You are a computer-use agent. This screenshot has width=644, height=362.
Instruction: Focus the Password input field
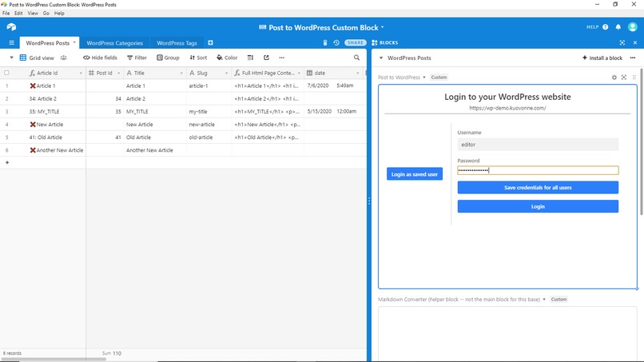[x=538, y=170]
